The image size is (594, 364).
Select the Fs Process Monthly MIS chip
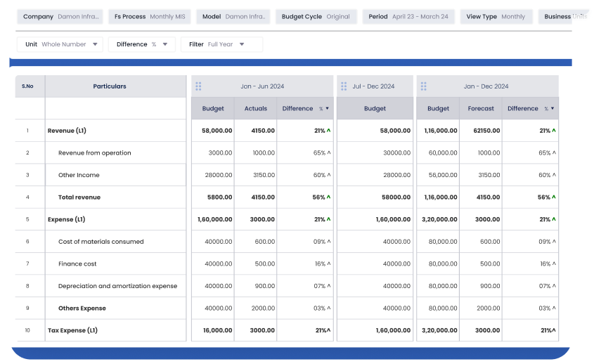click(150, 17)
